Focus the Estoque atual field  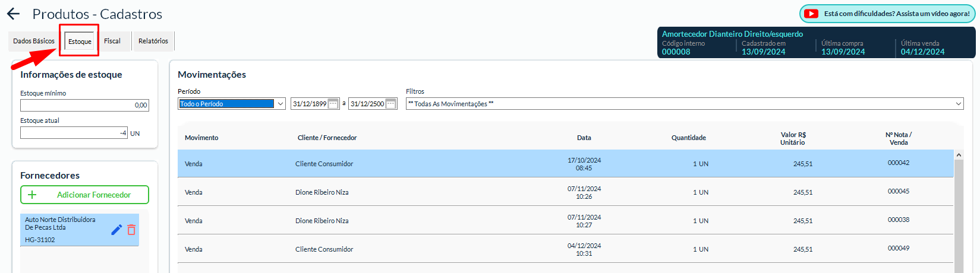click(74, 133)
